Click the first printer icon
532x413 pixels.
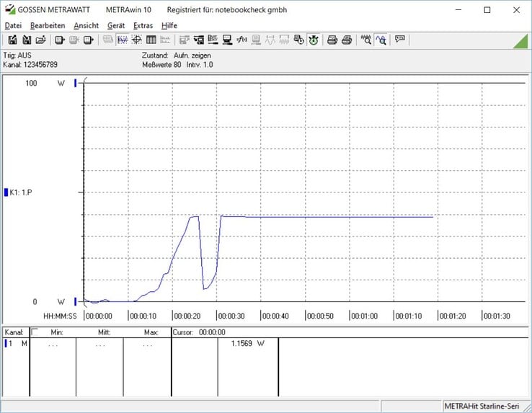tap(332, 40)
